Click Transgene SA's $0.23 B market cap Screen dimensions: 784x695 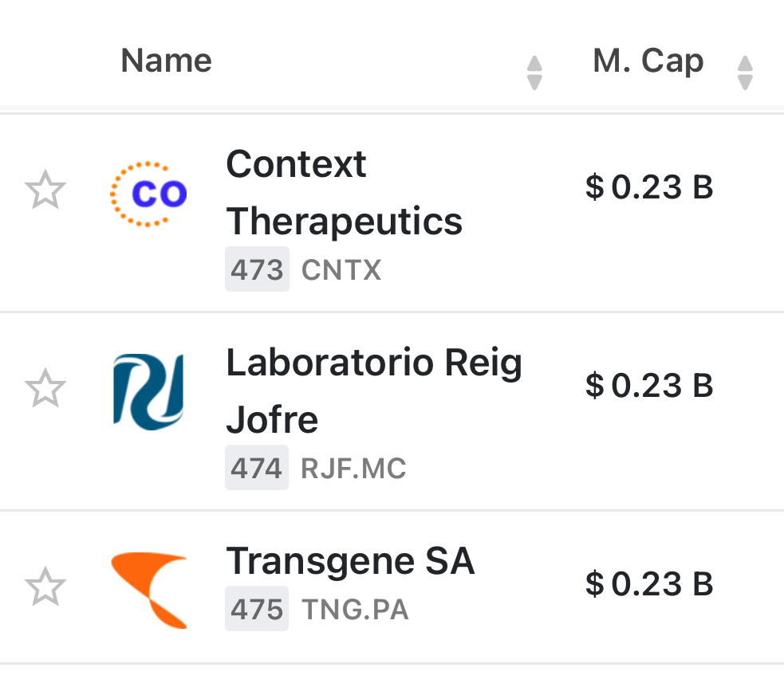[648, 584]
